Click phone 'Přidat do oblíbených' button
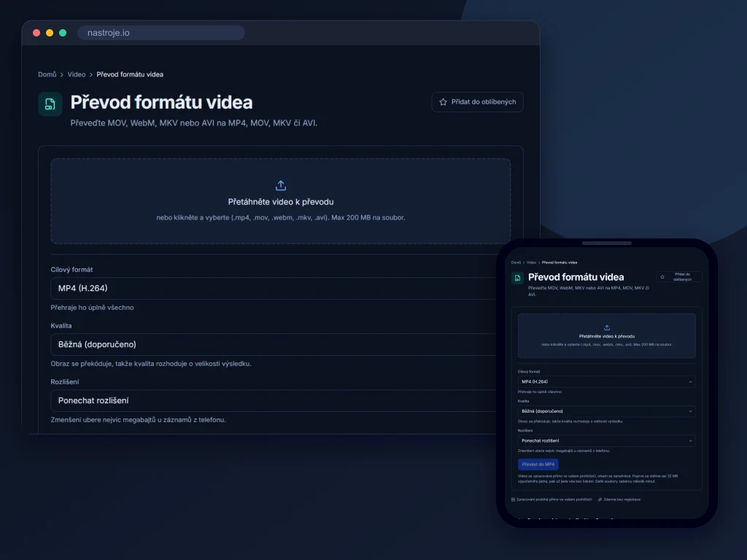Image resolution: width=747 pixels, height=560 pixels. (x=679, y=276)
